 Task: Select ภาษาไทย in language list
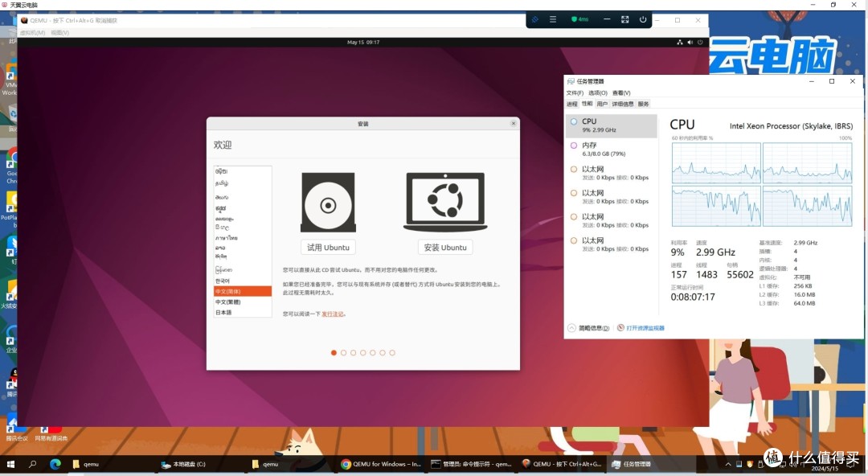pyautogui.click(x=243, y=238)
